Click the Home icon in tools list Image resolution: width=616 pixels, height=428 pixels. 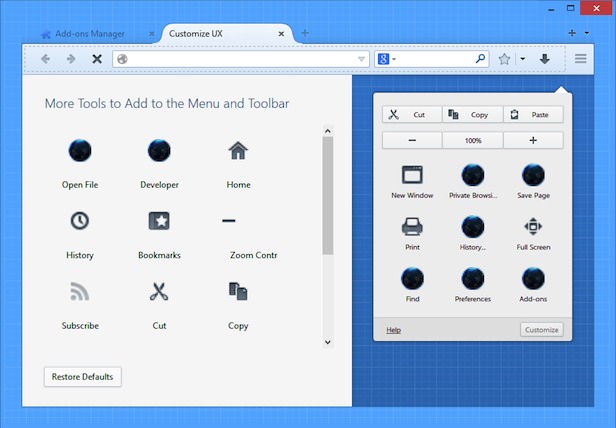pos(238,152)
